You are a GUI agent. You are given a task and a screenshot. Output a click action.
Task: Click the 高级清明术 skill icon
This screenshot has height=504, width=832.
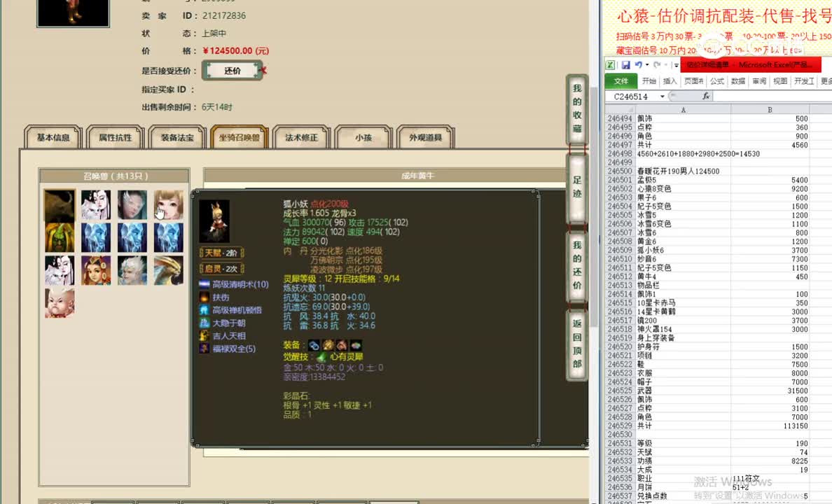tap(204, 284)
